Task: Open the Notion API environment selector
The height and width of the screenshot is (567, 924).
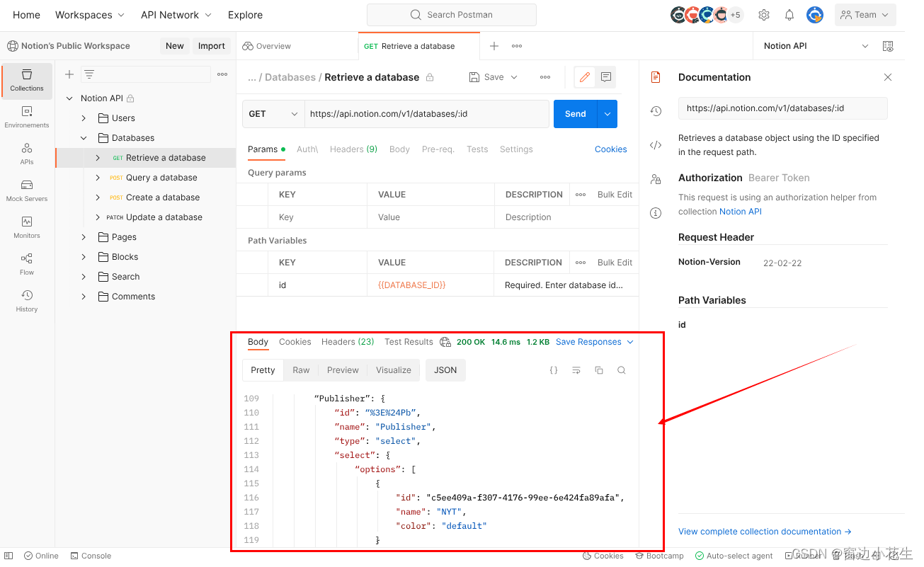Action: pos(816,46)
